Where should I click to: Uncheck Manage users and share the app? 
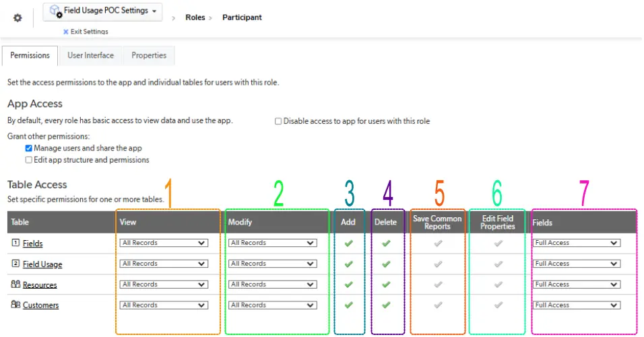(28, 149)
